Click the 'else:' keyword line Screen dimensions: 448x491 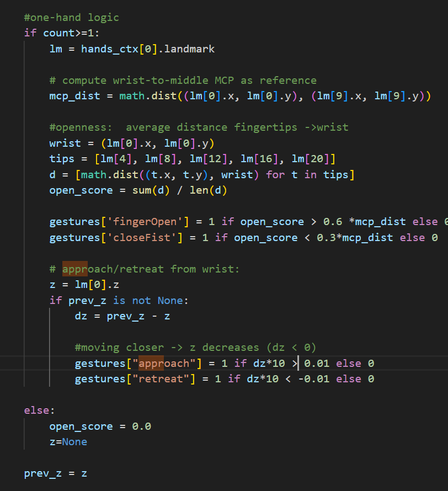39,410
